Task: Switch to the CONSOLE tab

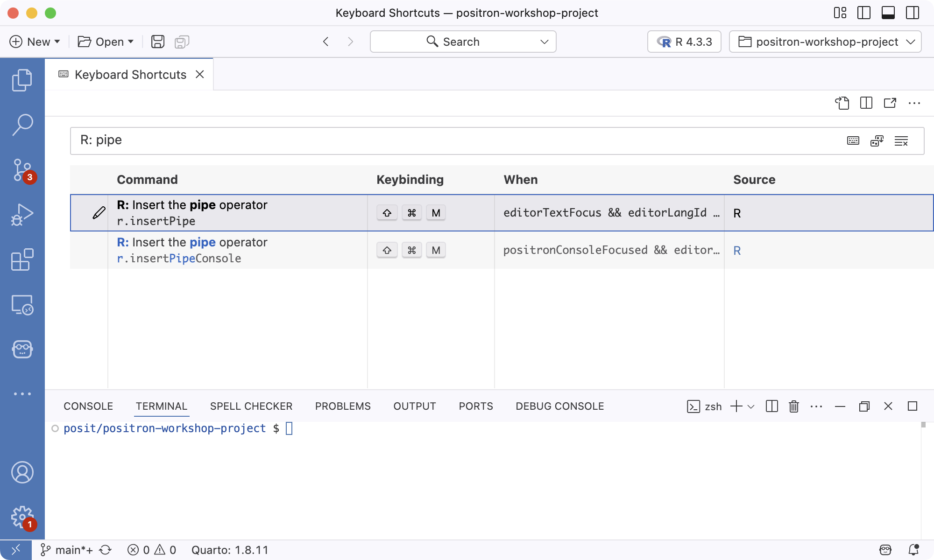Action: [x=88, y=406]
